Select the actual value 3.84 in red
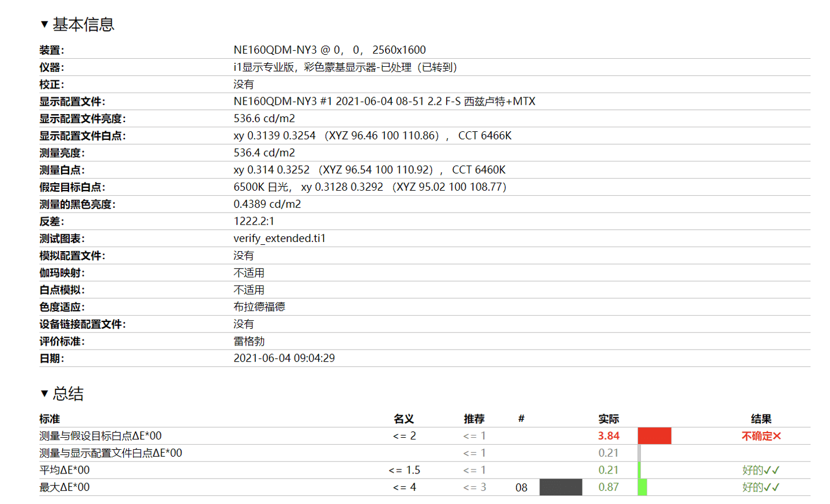 point(609,436)
